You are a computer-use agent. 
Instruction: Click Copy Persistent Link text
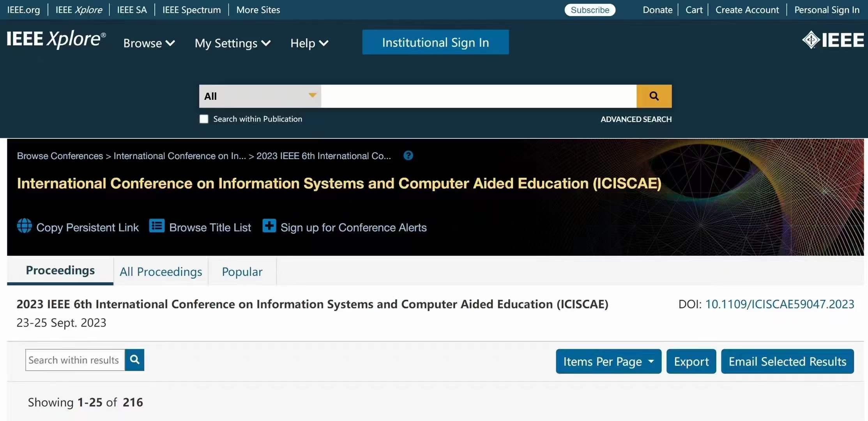pos(87,227)
